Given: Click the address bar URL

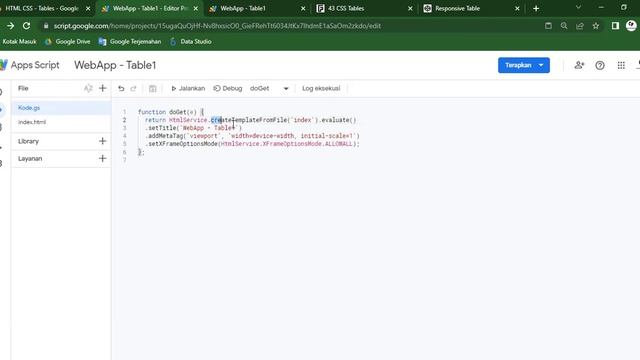Looking at the screenshot, I should point(217,26).
